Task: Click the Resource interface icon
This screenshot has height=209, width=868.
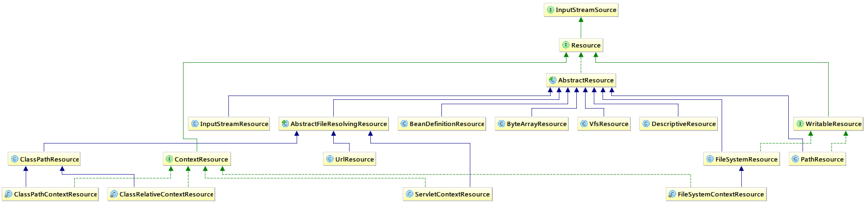Action: tap(566, 45)
